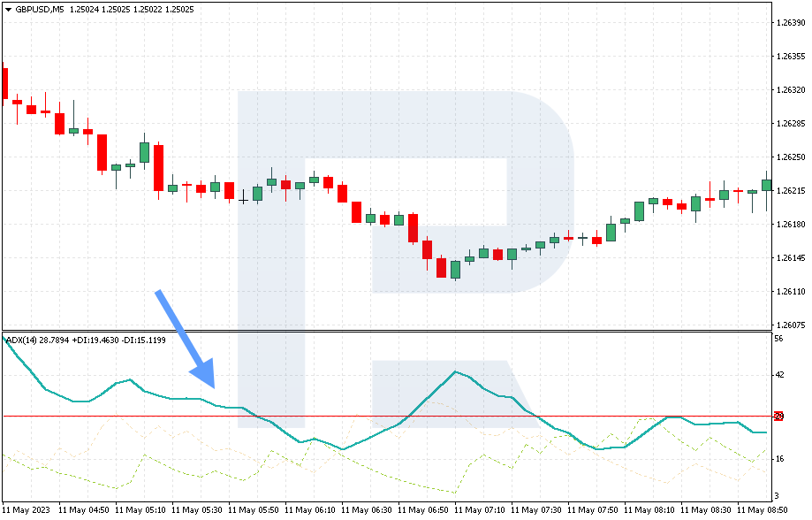
Task: Click price label 1.26320 on the axis
Action: [791, 90]
